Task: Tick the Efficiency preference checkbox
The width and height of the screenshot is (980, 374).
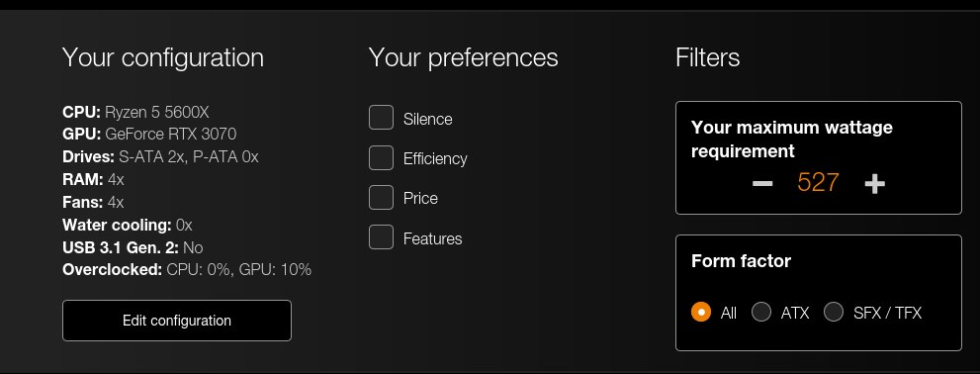Action: click(x=381, y=157)
